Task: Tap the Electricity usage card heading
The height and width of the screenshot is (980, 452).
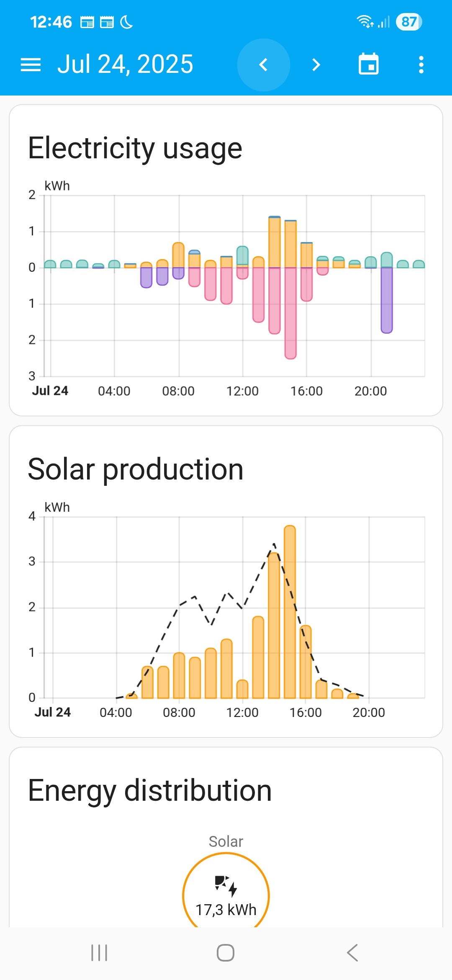Action: pyautogui.click(x=135, y=148)
